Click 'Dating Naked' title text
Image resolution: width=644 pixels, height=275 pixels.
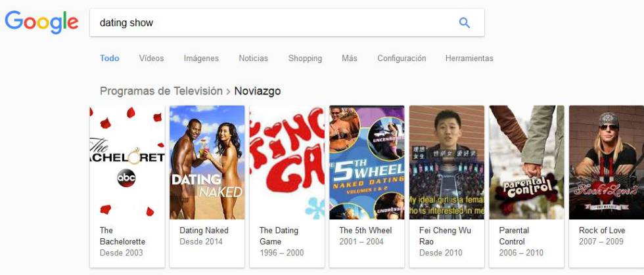(204, 230)
